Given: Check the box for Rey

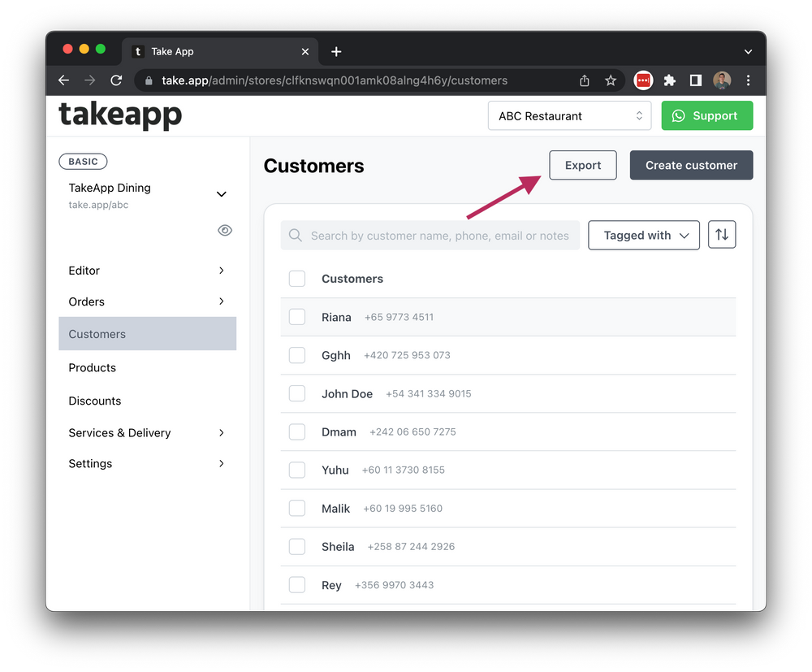Looking at the screenshot, I should pos(296,585).
